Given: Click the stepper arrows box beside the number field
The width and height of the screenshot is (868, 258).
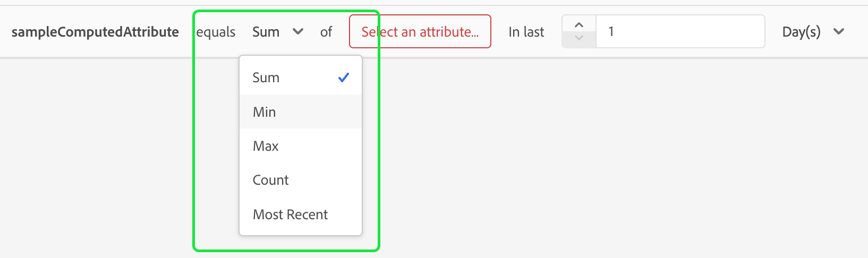Looking at the screenshot, I should 579,32.
